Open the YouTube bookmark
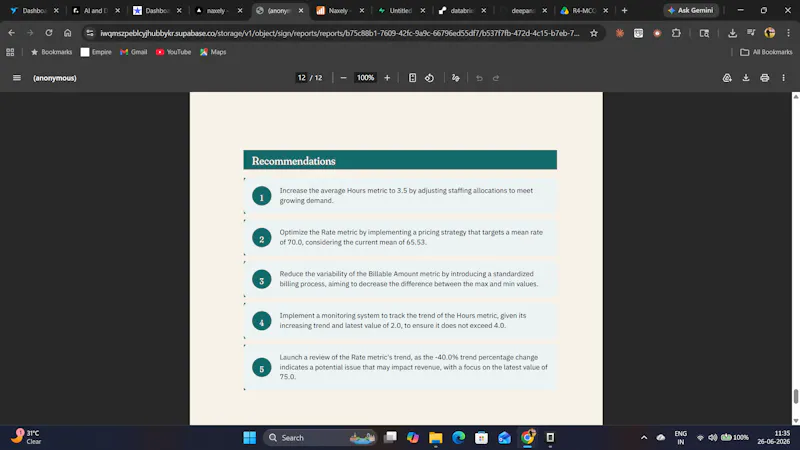This screenshot has width=800, height=450. 173,52
